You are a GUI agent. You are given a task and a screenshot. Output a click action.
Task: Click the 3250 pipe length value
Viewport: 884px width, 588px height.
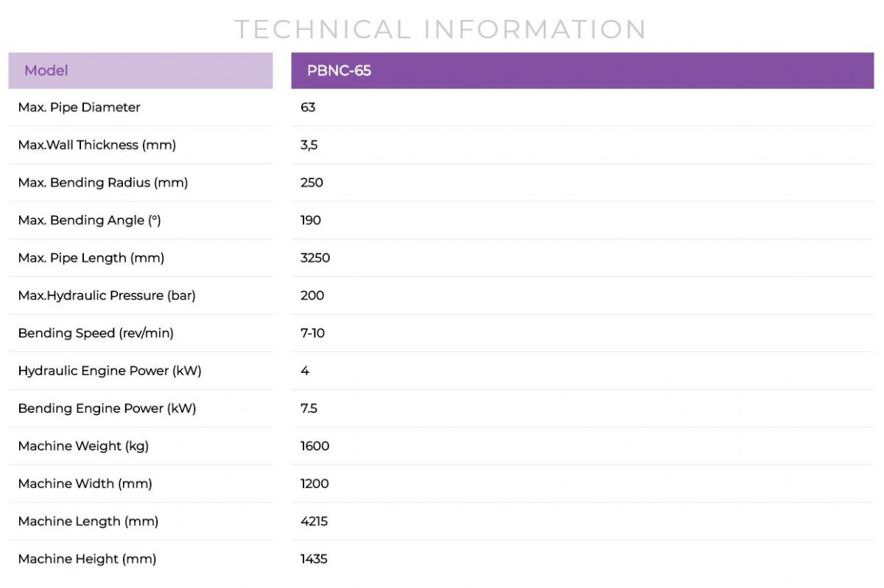[x=315, y=258]
